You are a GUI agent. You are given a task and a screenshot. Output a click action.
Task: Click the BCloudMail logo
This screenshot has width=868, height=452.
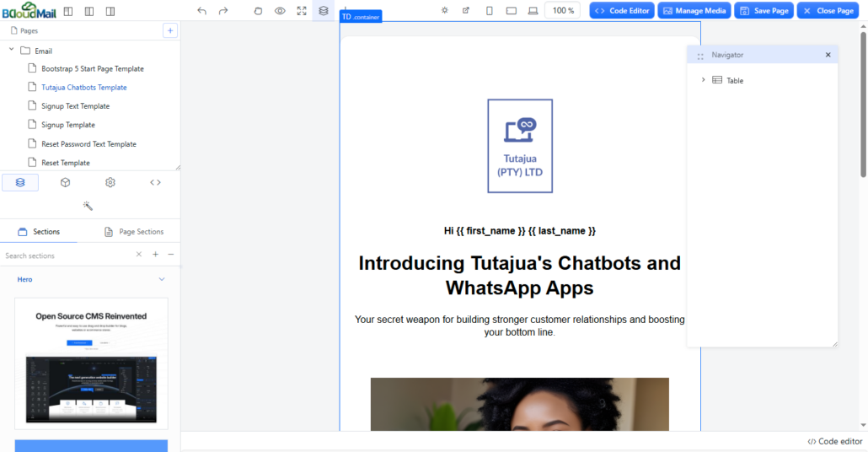[29, 10]
